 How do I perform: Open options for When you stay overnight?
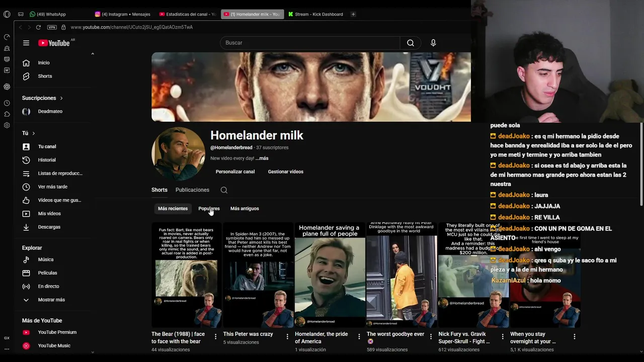click(574, 336)
